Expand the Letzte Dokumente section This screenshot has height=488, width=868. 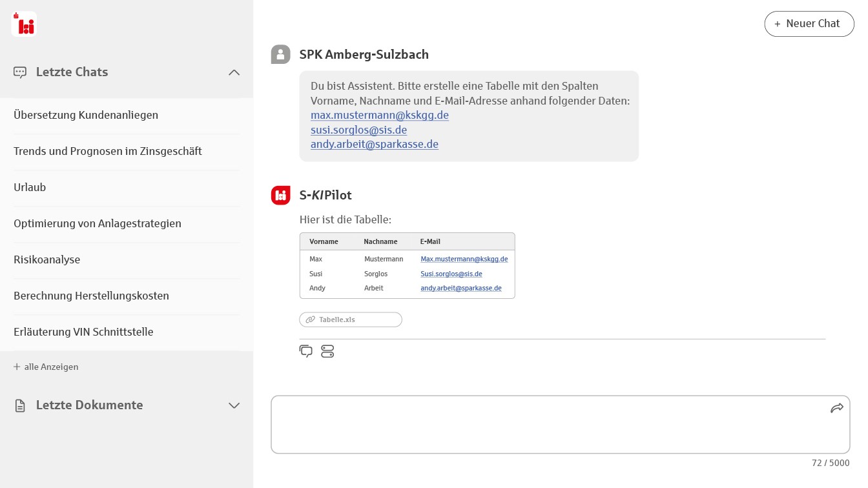[x=234, y=405]
